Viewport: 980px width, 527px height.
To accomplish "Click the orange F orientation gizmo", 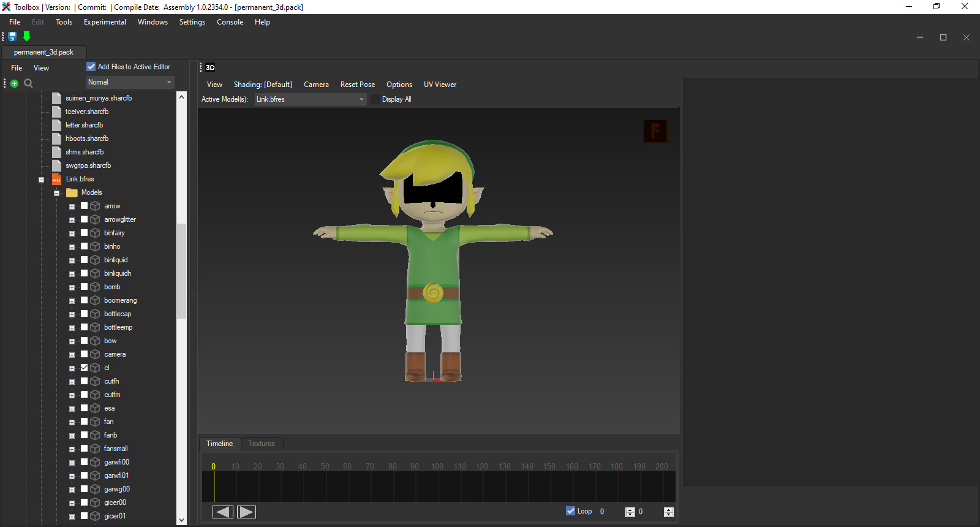I will pos(655,131).
